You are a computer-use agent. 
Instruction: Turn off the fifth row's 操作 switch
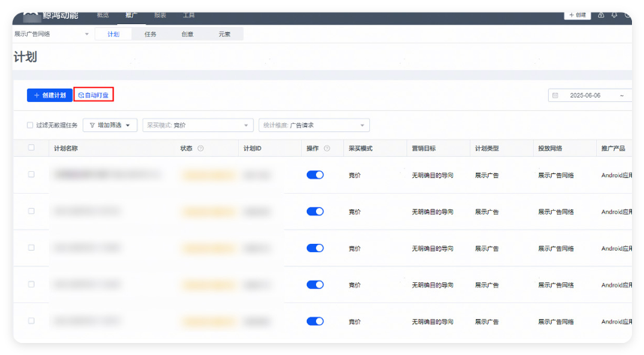[x=315, y=321]
